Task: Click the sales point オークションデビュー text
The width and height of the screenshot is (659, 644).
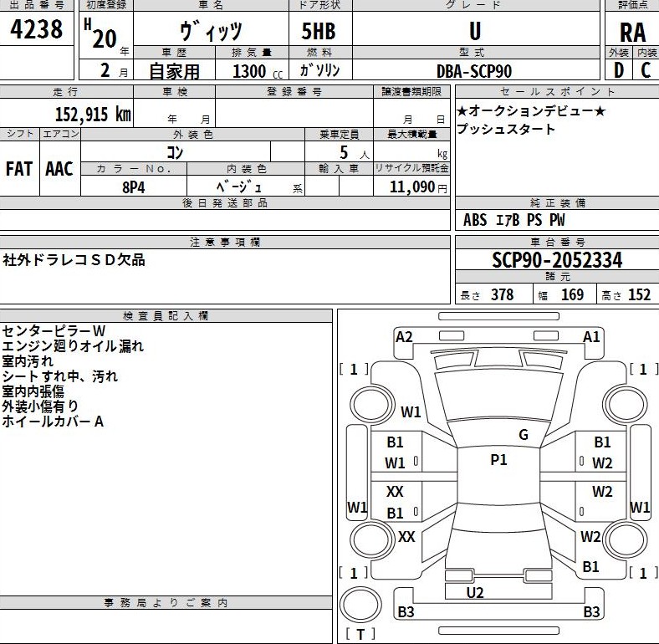Action: [x=530, y=111]
